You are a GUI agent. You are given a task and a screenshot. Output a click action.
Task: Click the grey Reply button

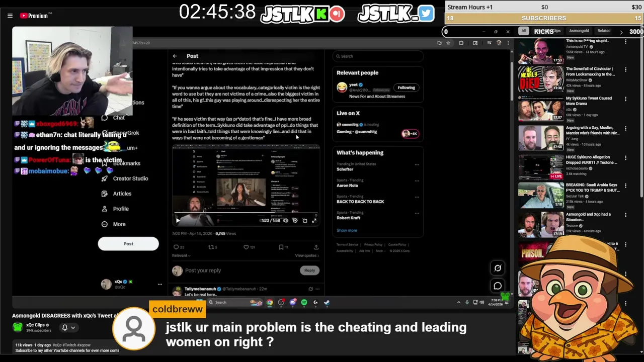pos(309,270)
